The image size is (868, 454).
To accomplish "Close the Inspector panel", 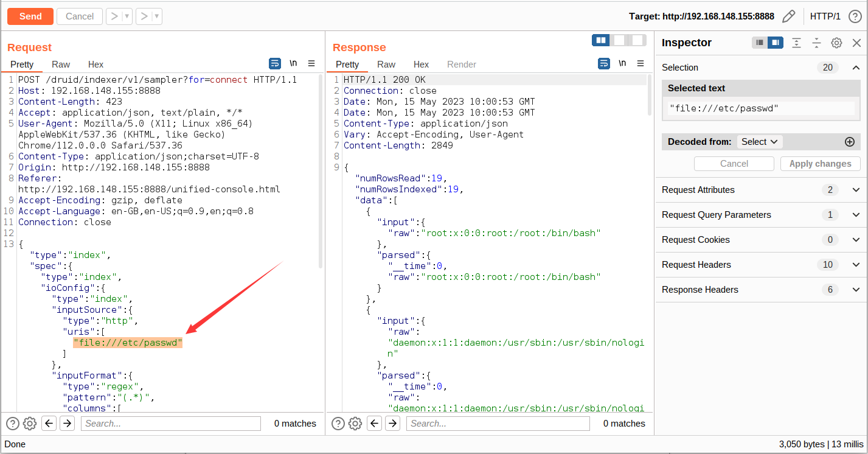I will pos(856,43).
